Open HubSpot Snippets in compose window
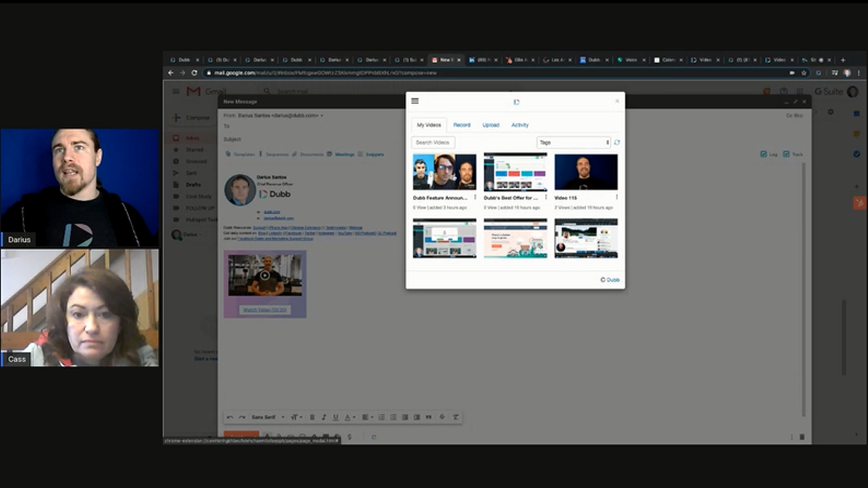 [371, 155]
